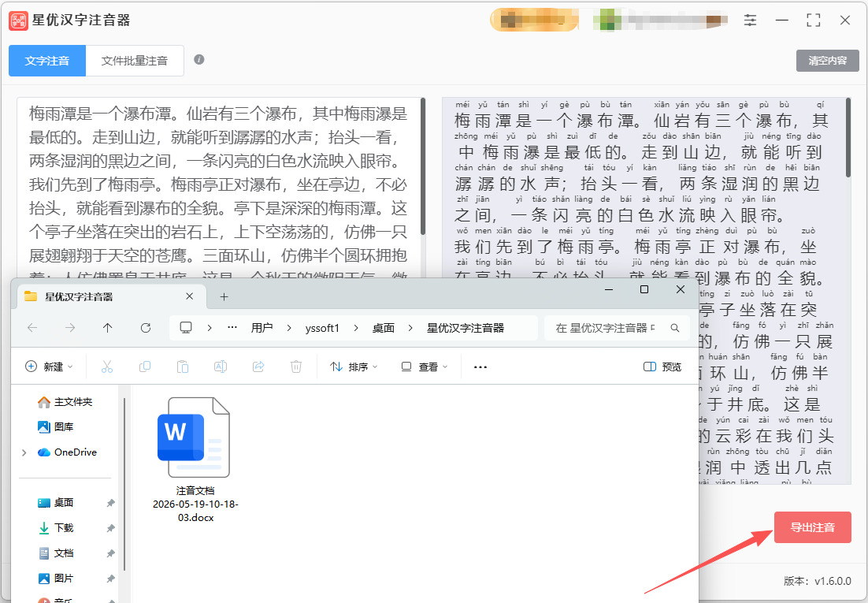Click the Delete trash icon

point(296,367)
